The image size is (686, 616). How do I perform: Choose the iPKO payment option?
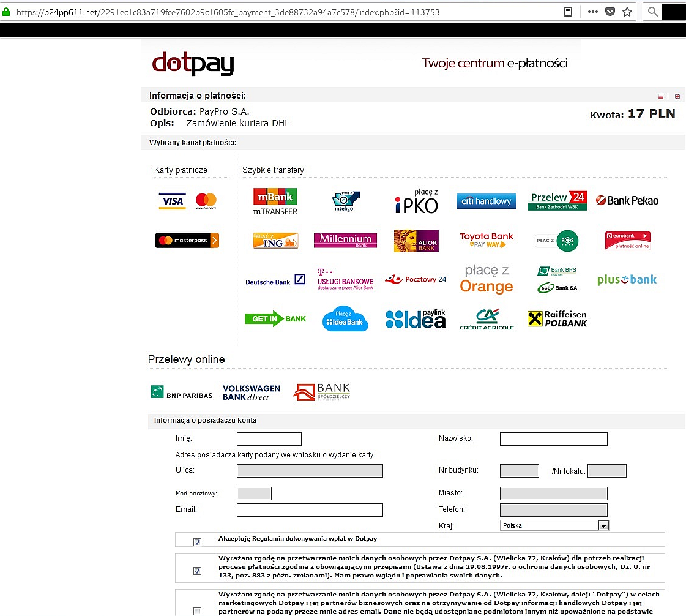pyautogui.click(x=417, y=201)
